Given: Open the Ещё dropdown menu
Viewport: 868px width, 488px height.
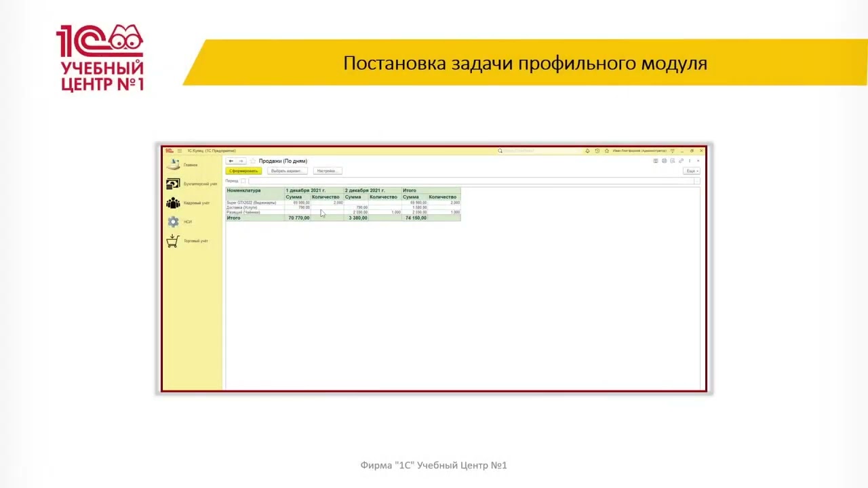Looking at the screenshot, I should (x=692, y=171).
